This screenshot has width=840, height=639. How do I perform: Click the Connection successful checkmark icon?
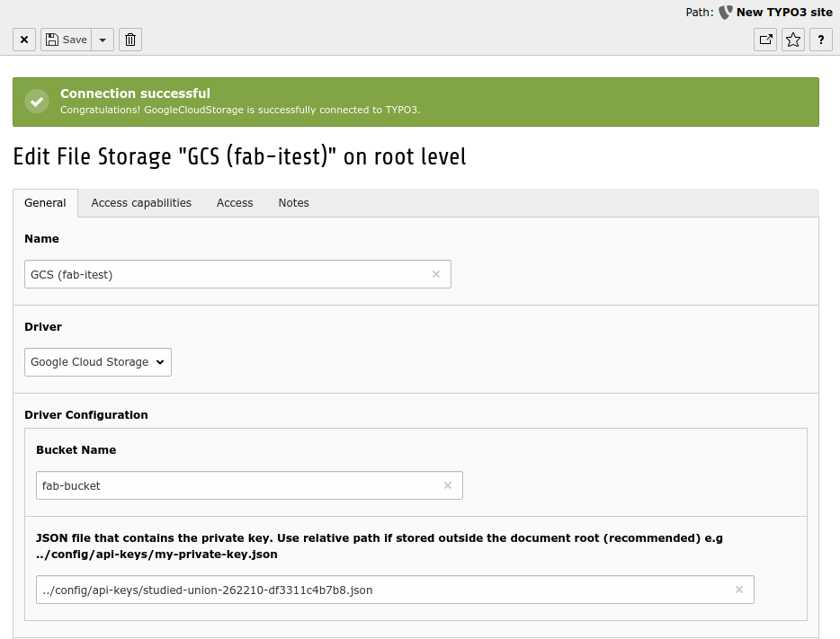click(37, 102)
